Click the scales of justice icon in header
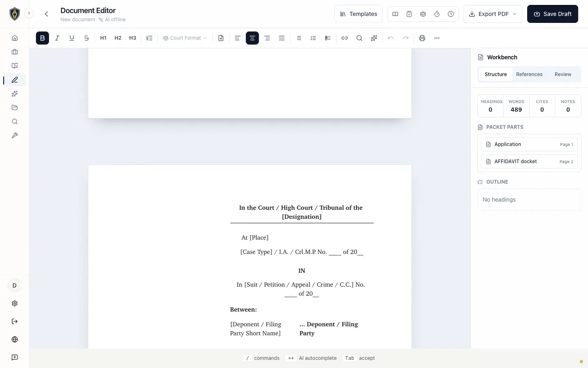 pyautogui.click(x=423, y=14)
